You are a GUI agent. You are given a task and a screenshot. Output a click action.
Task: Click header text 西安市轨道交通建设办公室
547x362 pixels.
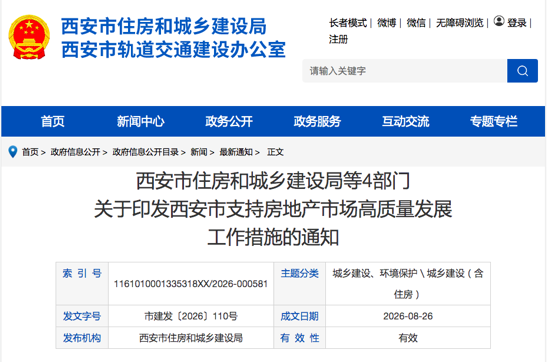click(x=174, y=50)
